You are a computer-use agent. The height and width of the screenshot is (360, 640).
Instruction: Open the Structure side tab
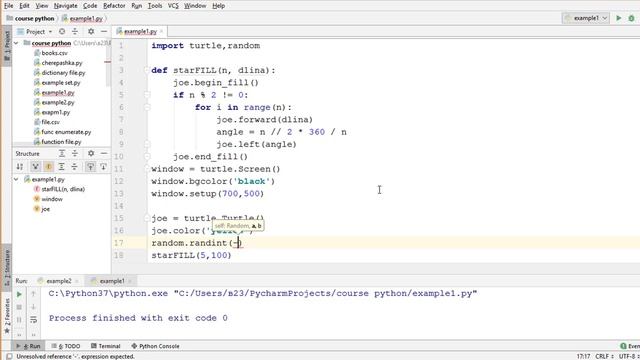tap(7, 268)
